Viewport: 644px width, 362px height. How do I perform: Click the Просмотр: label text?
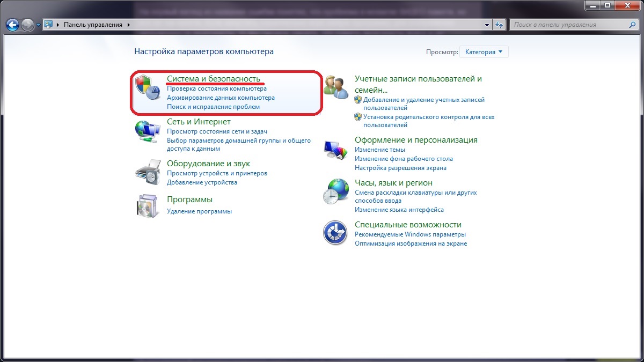pos(442,52)
